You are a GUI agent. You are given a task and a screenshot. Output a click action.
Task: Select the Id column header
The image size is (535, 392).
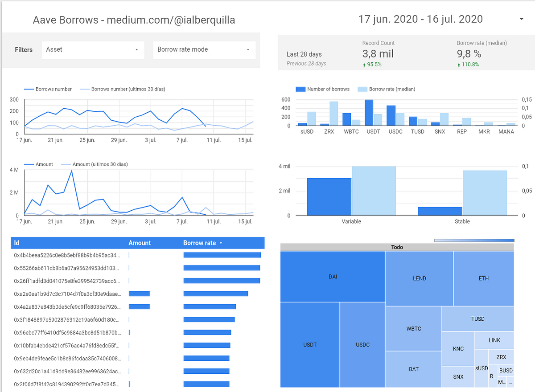(x=16, y=243)
